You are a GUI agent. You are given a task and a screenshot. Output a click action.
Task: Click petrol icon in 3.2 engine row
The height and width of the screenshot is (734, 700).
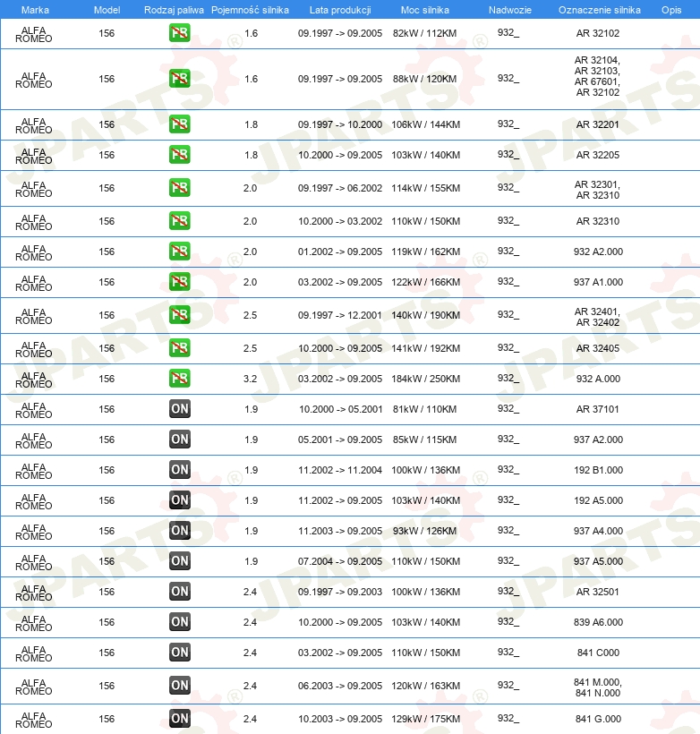(x=180, y=379)
